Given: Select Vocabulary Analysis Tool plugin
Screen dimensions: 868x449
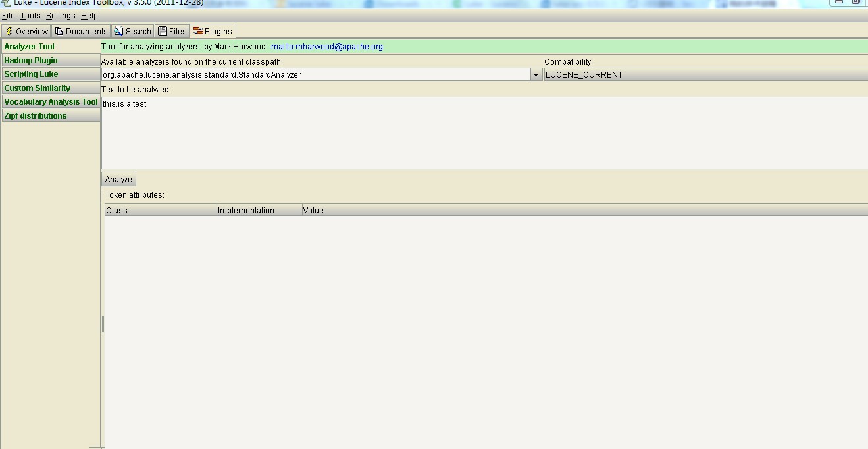Looking at the screenshot, I should [x=51, y=102].
